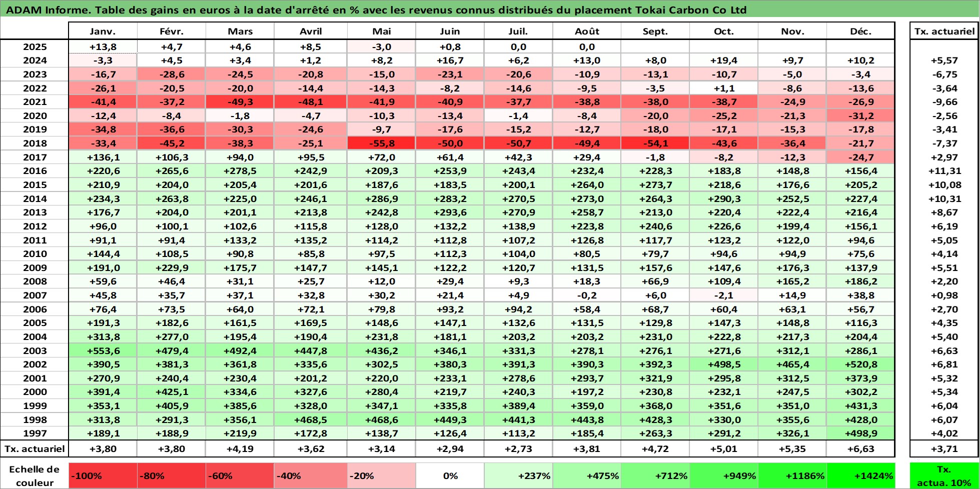980x489 pixels.
Task: Select cell +94,2 in the 2006 row
Action: [x=518, y=309]
